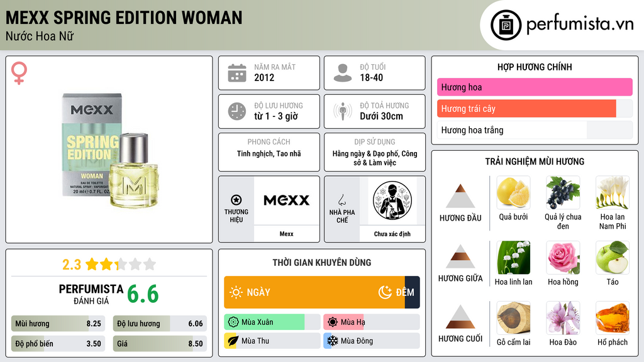The image size is (644, 362).
Task: Click the Độ phổ biến 3.50 score bar
Action: (x=58, y=344)
